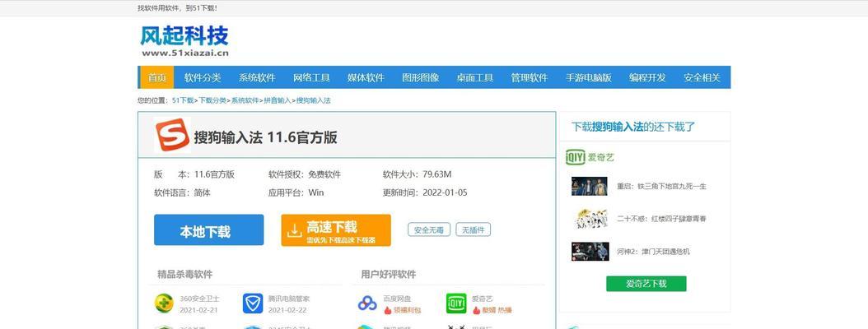Click the date 2021-02-21 under 360安全卫士
This screenshot has width=868, height=329.
tap(198, 311)
